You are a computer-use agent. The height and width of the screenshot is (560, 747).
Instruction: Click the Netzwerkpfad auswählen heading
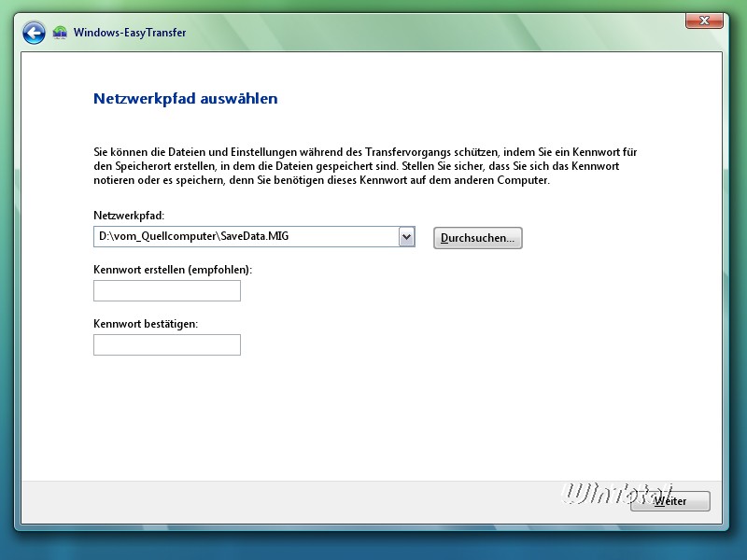185,99
